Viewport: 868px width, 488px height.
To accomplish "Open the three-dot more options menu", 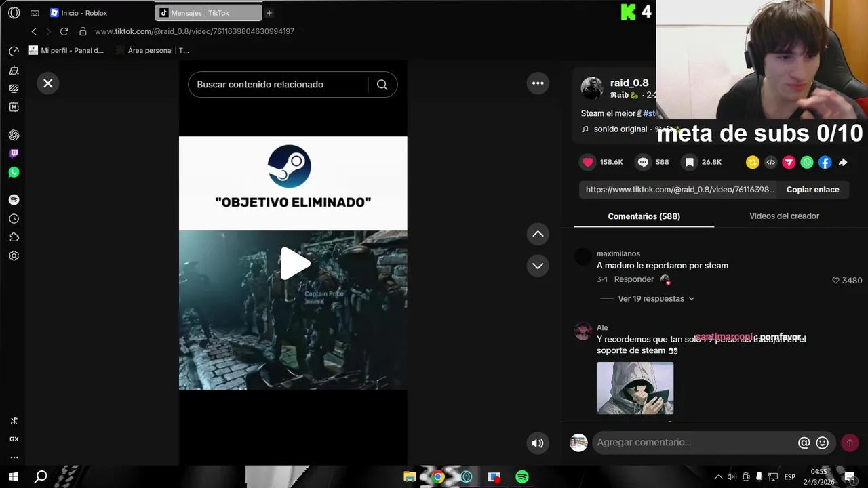I will pyautogui.click(x=538, y=83).
